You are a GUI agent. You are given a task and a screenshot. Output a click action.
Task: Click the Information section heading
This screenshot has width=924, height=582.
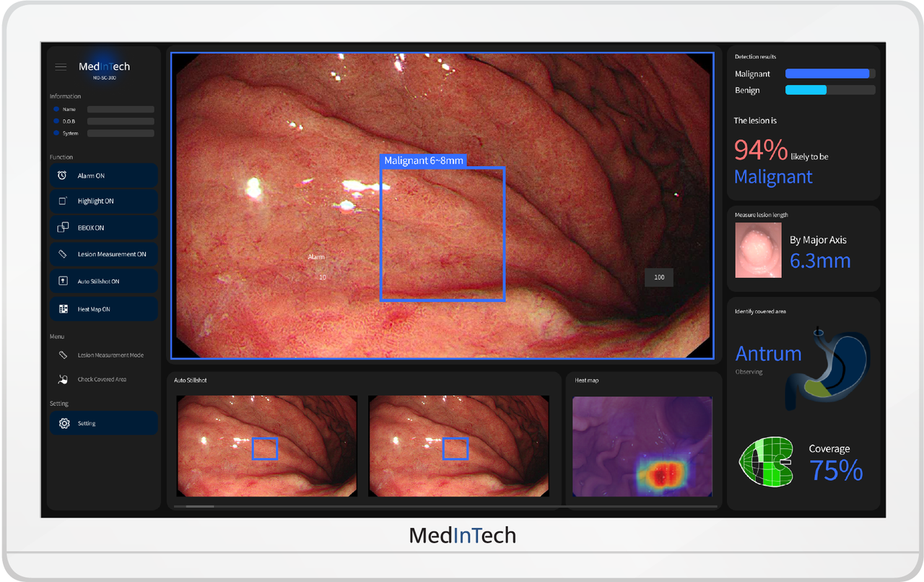coord(65,96)
